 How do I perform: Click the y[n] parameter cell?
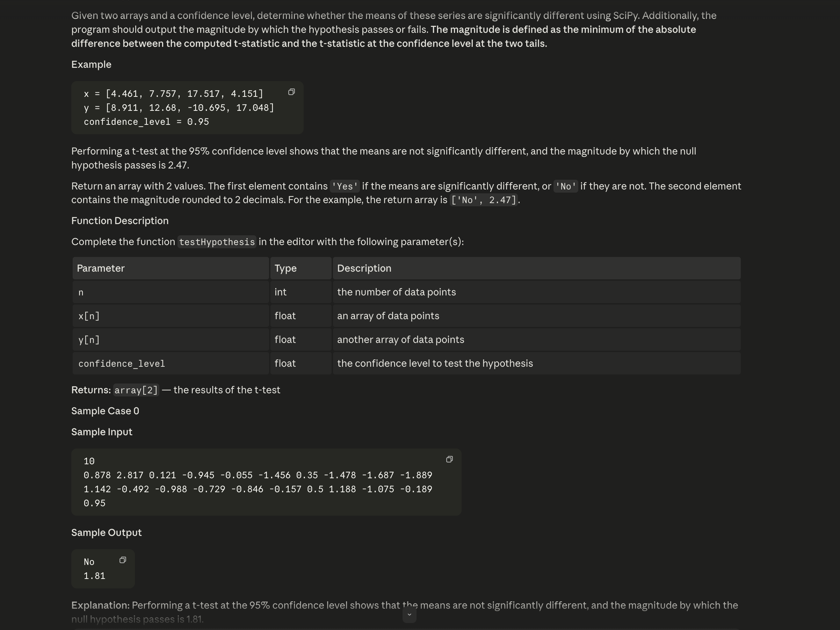click(171, 340)
